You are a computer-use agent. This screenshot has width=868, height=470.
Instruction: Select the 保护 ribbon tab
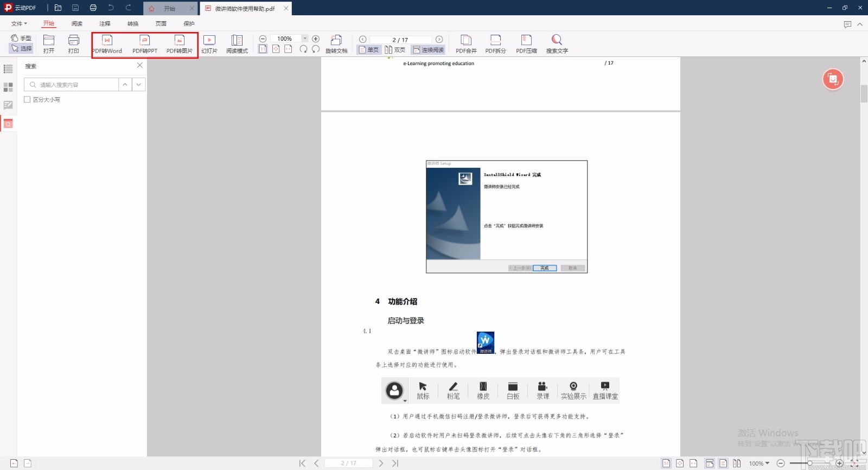(189, 24)
